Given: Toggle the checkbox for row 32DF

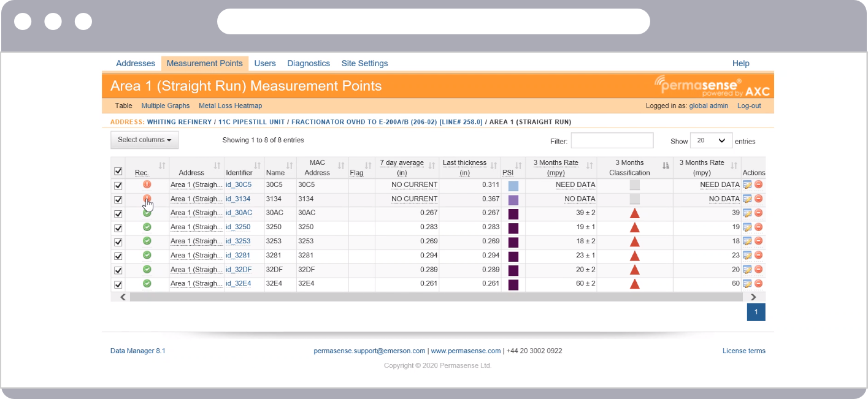Looking at the screenshot, I should (118, 270).
